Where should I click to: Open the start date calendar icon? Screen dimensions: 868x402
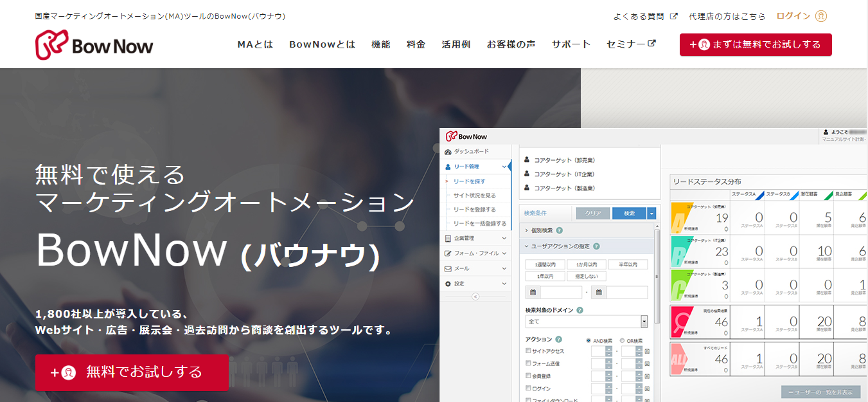pyautogui.click(x=533, y=293)
